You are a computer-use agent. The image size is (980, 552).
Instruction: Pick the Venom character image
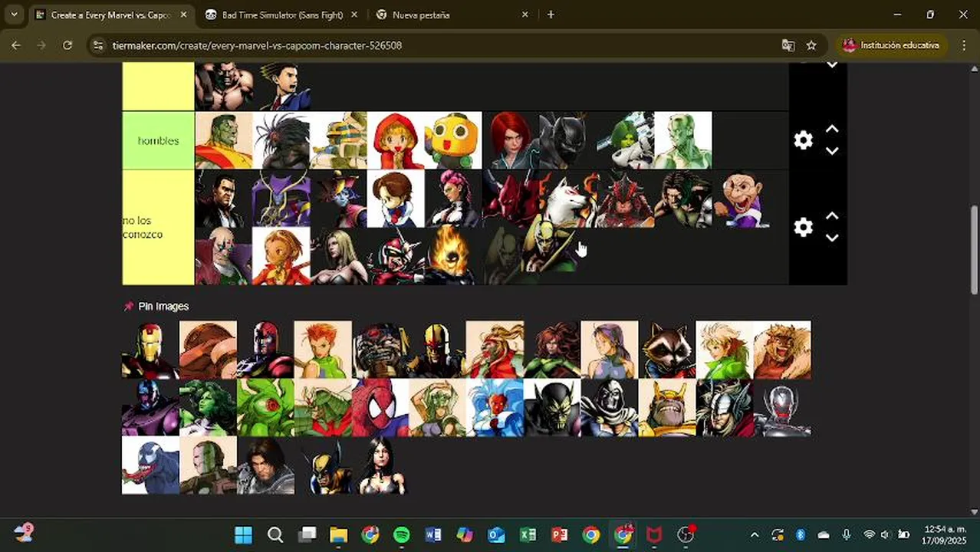150,465
